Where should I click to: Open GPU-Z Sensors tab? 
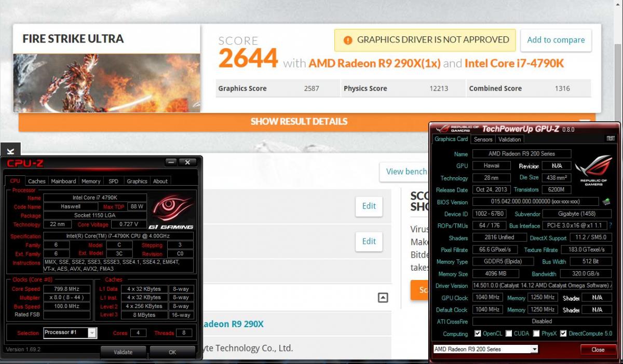pos(483,139)
